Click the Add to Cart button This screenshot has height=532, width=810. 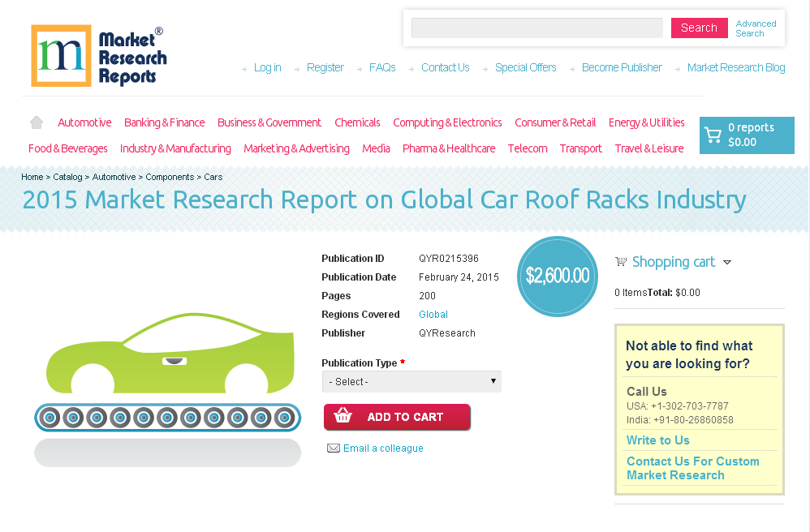pyautogui.click(x=397, y=416)
